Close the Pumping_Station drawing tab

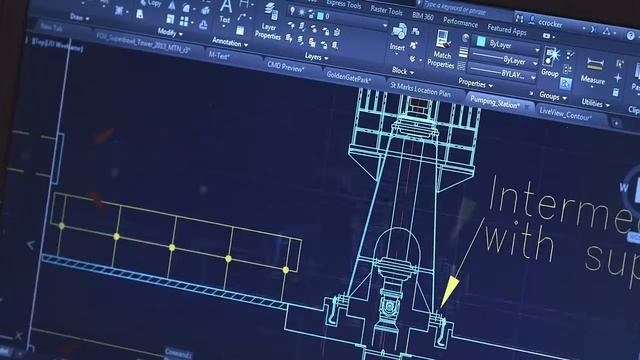(x=527, y=107)
